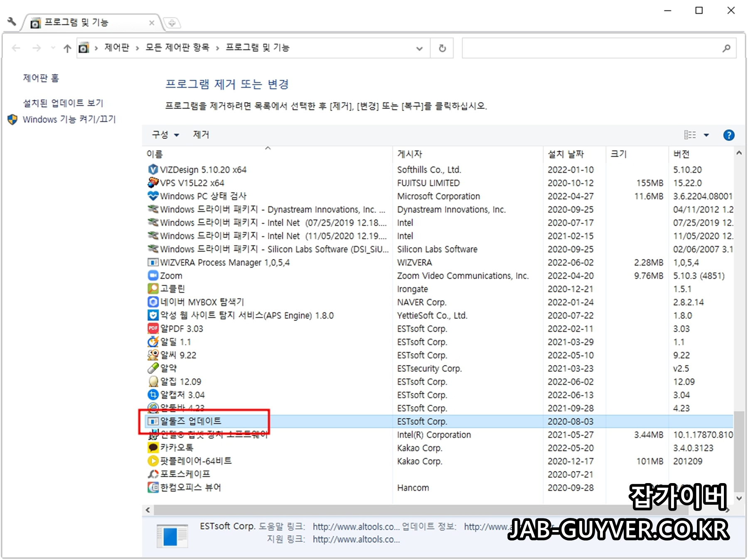The width and height of the screenshot is (748, 560).
Task: Select the 알툴바 4.23 row
Action: tap(438, 408)
